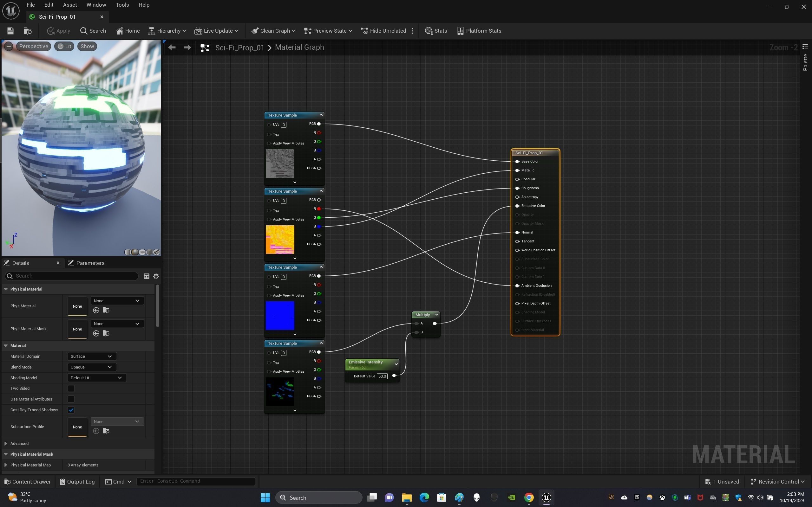Click the Details search field
Viewport: 812px width, 507px height.
(74, 276)
